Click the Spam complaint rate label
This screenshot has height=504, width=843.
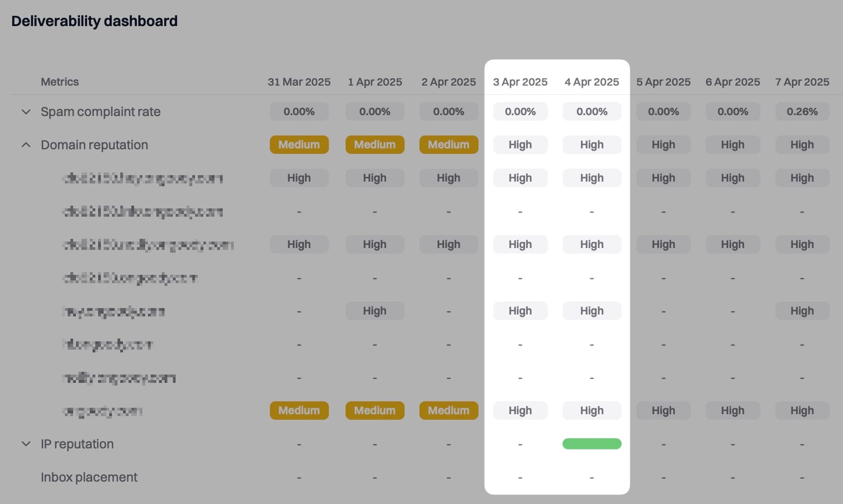tap(100, 112)
